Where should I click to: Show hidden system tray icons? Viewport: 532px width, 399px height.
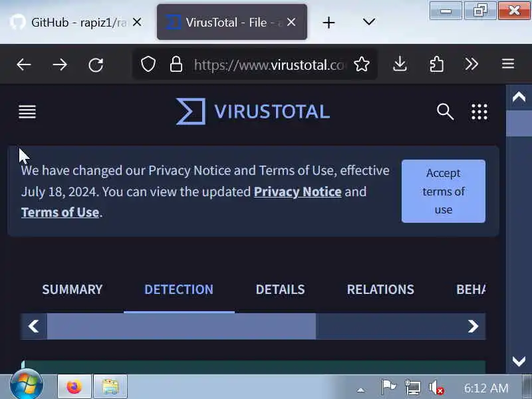pos(361,390)
